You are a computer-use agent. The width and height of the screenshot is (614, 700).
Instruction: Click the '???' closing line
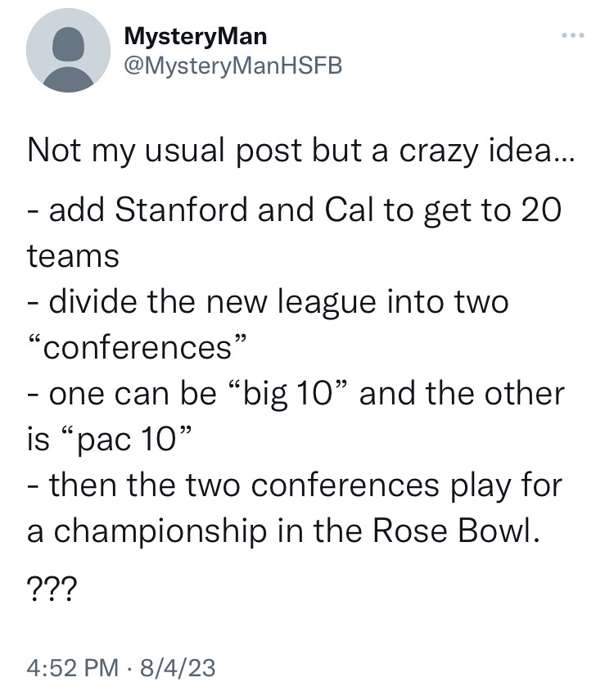click(52, 589)
